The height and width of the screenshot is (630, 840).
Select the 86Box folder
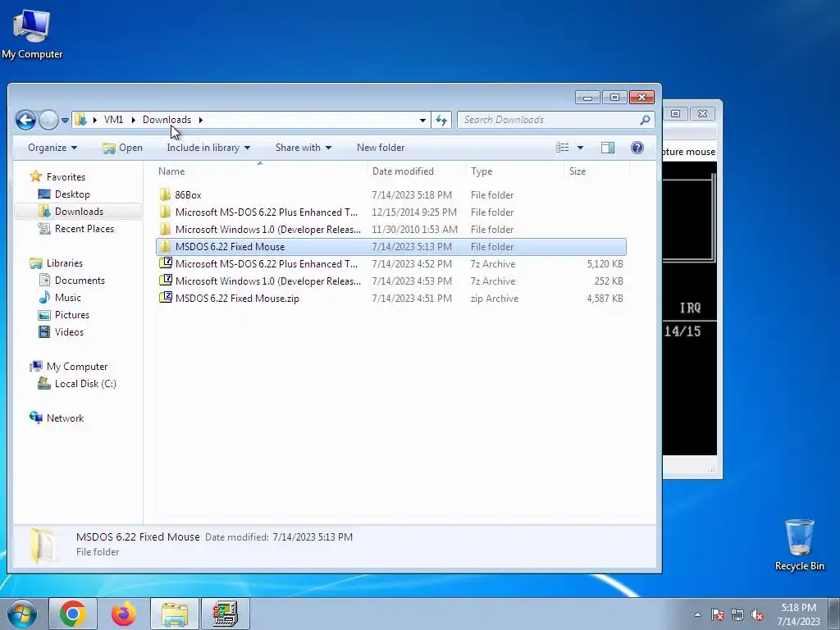click(391, 195)
